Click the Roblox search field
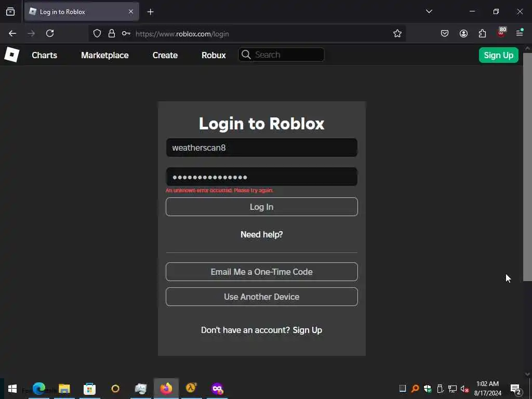532x399 pixels. 281,55
